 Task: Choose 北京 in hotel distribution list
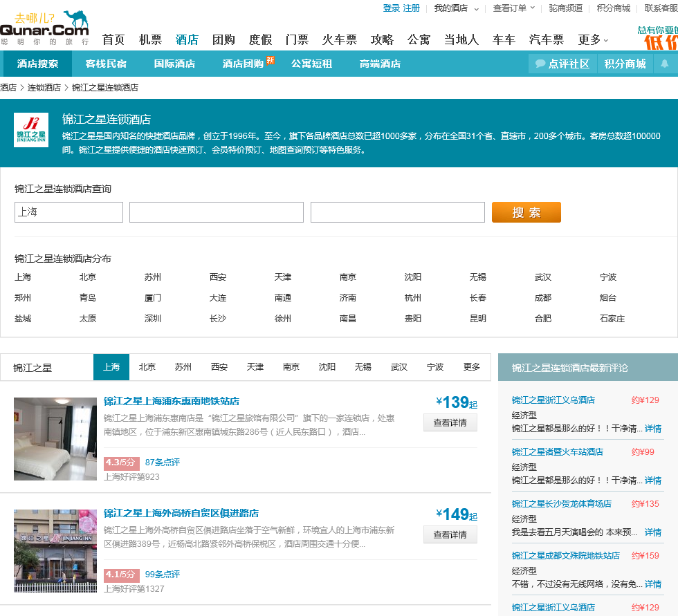point(88,277)
